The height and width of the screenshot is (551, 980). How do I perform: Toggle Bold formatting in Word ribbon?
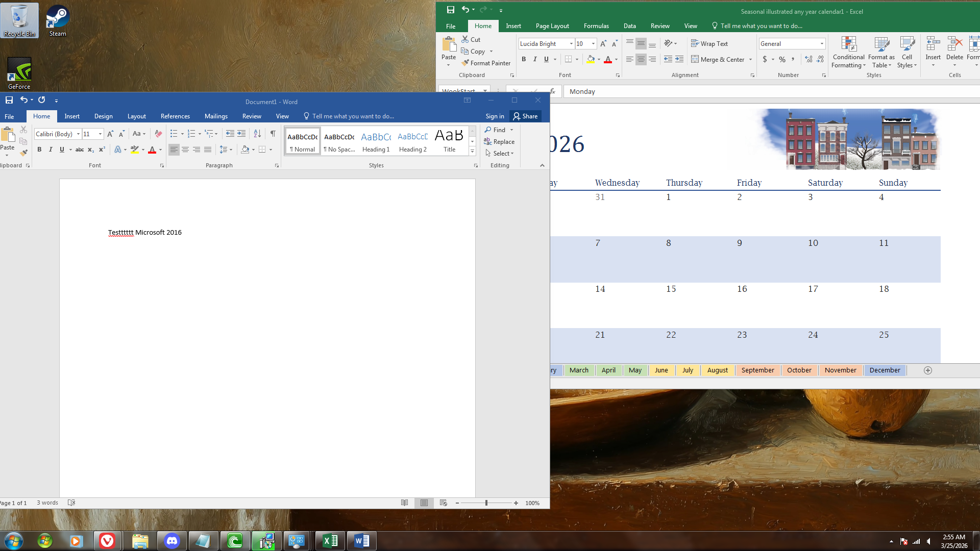point(39,149)
